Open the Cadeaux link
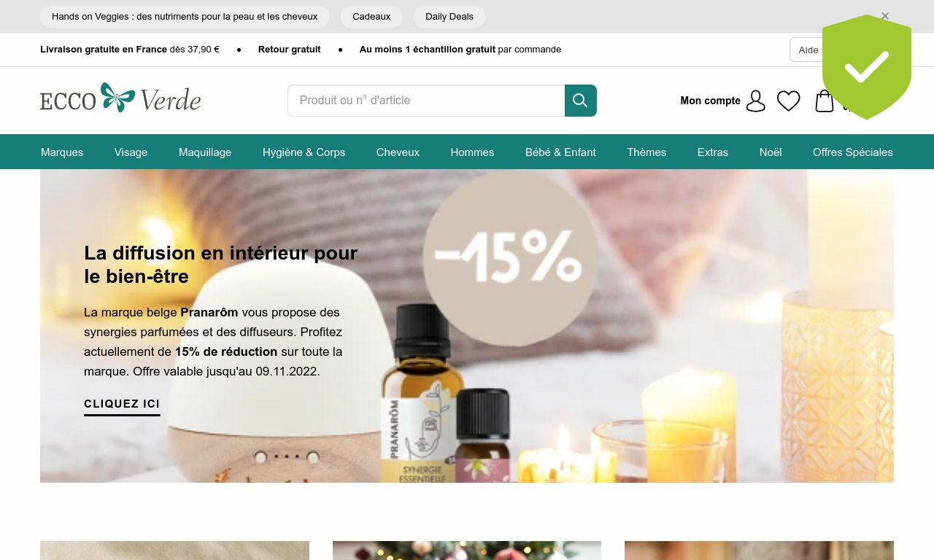The width and height of the screenshot is (934, 560). [x=371, y=16]
